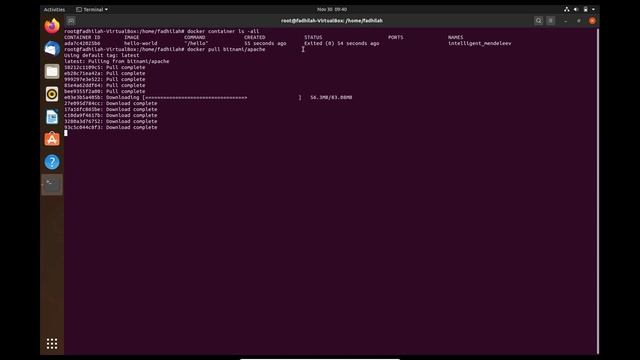Click the PORTS column header
Image resolution: width=640 pixels, height=360 pixels.
pyautogui.click(x=396, y=37)
